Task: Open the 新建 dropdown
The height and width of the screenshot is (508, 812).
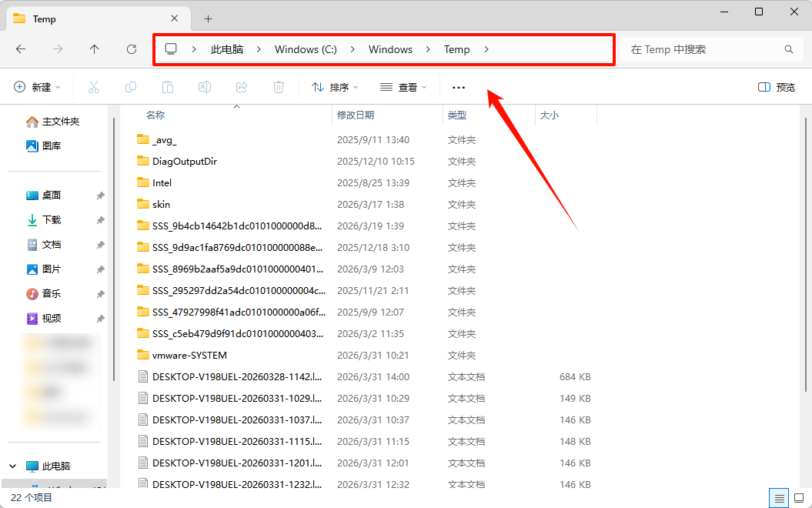Action: [37, 86]
